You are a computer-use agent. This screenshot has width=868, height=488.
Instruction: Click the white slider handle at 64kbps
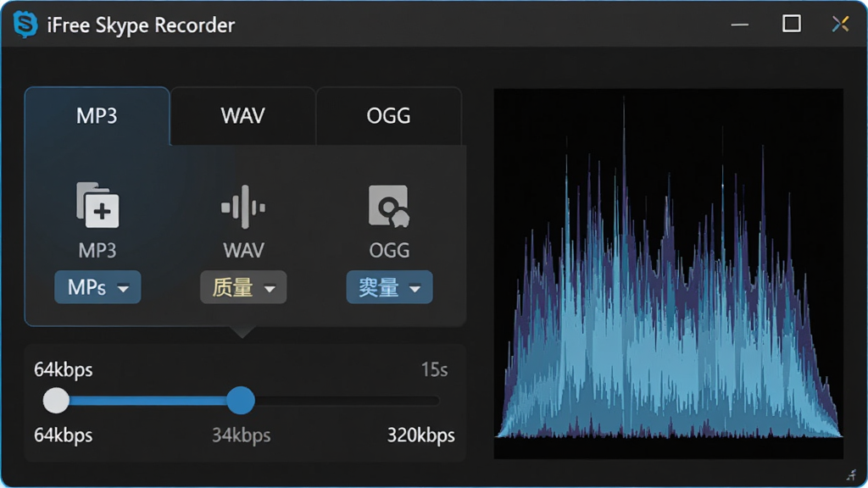click(56, 400)
